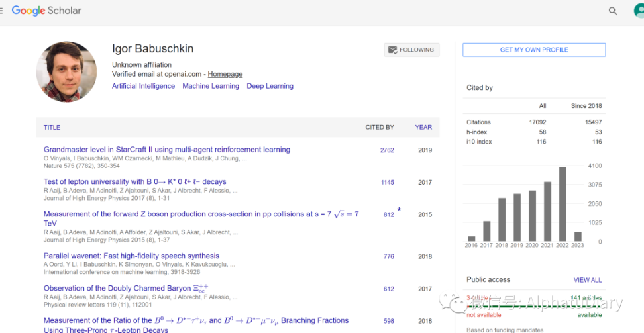Select the Deep Learning interest tag
Screen dimensions: 644x333
(x=270, y=86)
